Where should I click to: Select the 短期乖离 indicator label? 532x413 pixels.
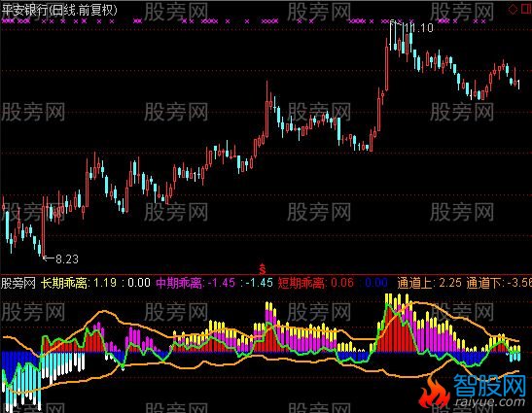coord(301,283)
